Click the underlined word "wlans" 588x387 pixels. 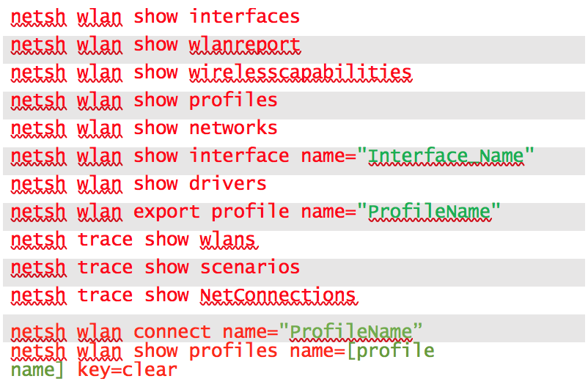(227, 240)
